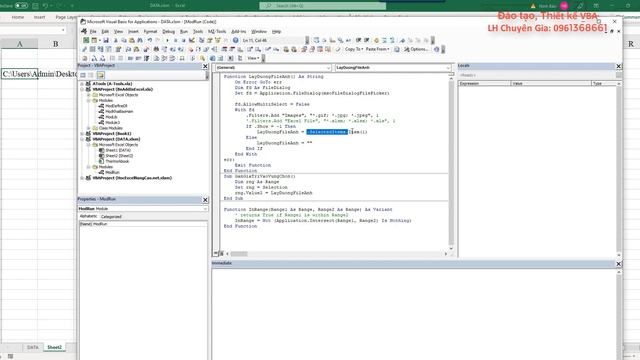The image size is (640, 360).
Task: Run the macro with the Run Sub icon
Action: pyautogui.click(x=167, y=40)
